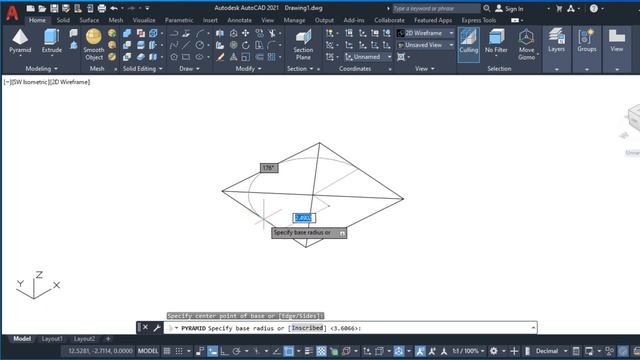640x360 pixels.
Task: Open the AutoCAD application menu logo
Action: [12, 12]
